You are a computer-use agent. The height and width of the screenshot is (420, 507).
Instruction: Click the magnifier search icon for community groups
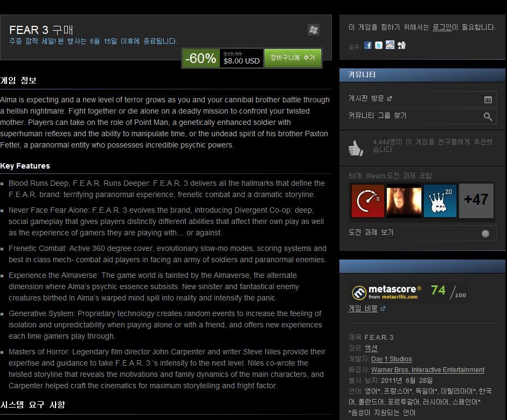(x=488, y=117)
